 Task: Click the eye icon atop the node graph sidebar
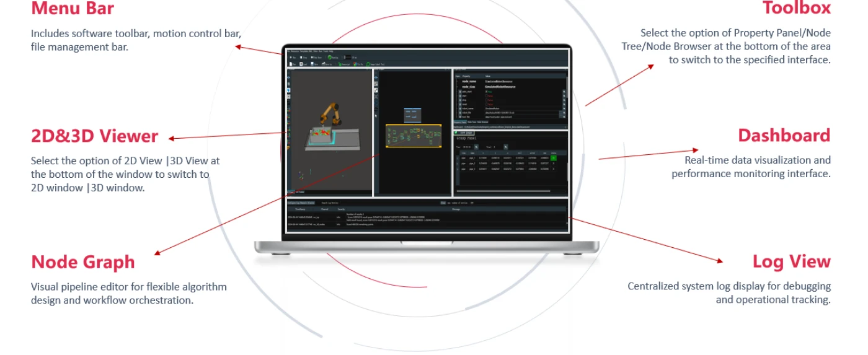[x=376, y=77]
